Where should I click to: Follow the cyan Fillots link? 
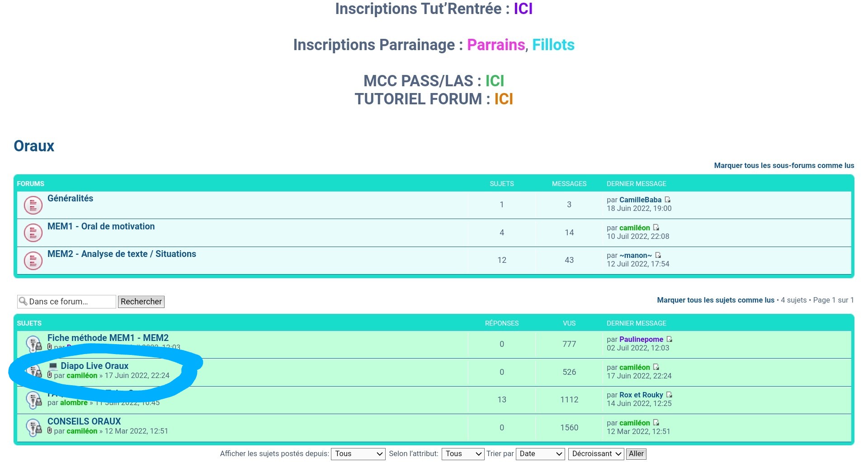pos(553,45)
